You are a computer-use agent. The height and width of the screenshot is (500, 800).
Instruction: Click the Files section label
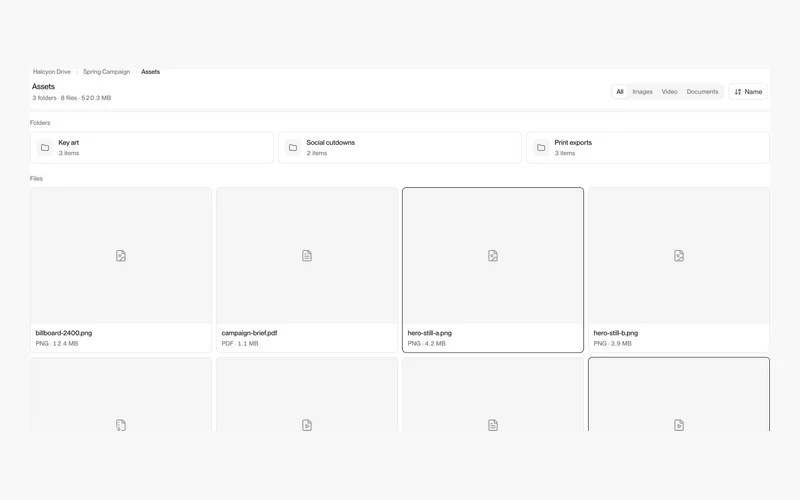[x=36, y=179]
